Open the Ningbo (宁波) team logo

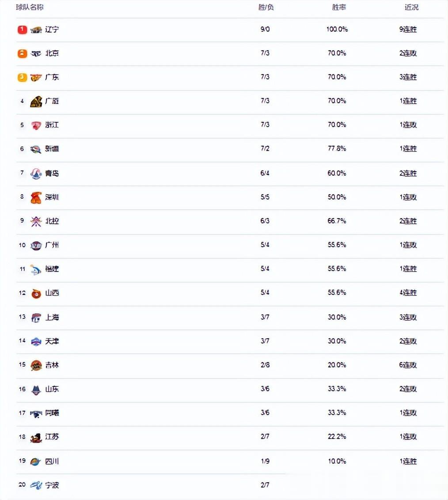coord(36,485)
